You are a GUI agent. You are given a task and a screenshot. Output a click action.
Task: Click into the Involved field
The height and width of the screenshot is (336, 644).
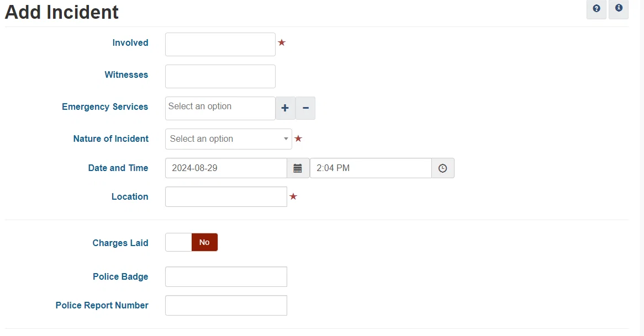coord(220,44)
